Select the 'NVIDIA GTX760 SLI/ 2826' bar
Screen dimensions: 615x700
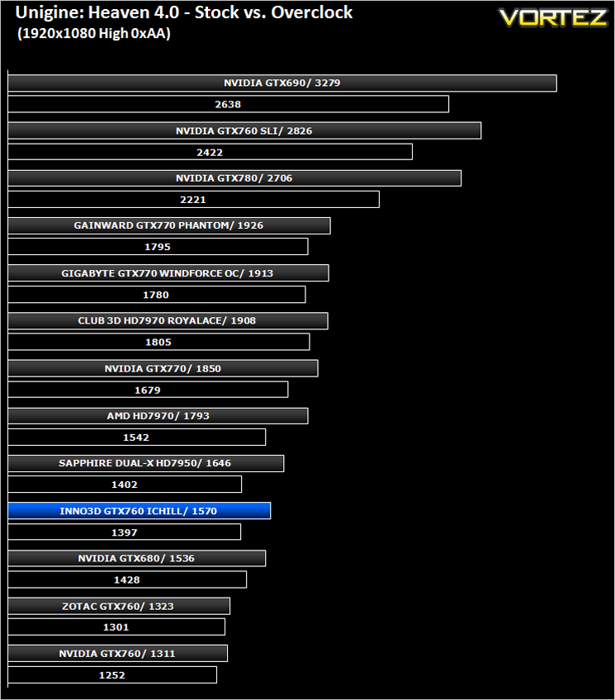[x=244, y=130]
